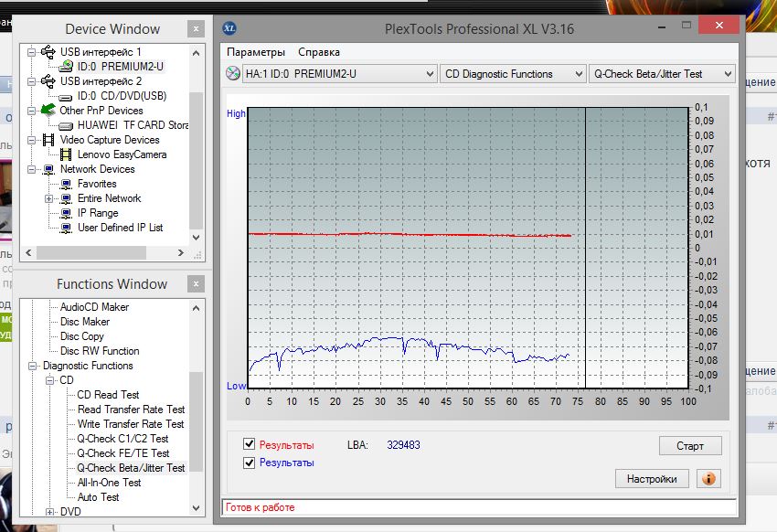The width and height of the screenshot is (777, 532).
Task: Click the Favorites network icon
Action: (x=66, y=185)
